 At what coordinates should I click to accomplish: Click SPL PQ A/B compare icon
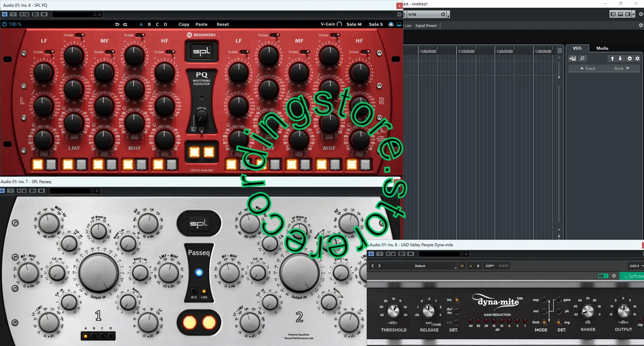pos(36,14)
